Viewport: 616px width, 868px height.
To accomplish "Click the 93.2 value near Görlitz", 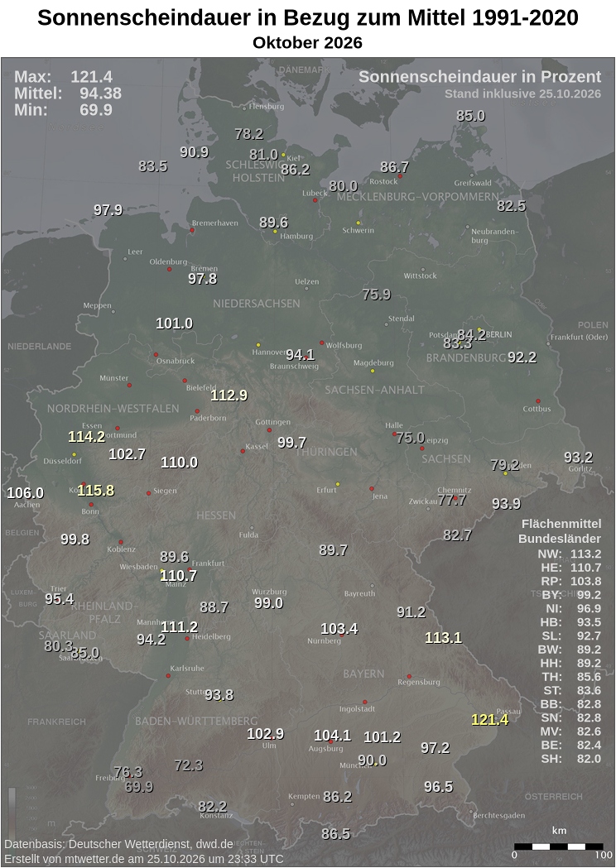I will [x=579, y=458].
